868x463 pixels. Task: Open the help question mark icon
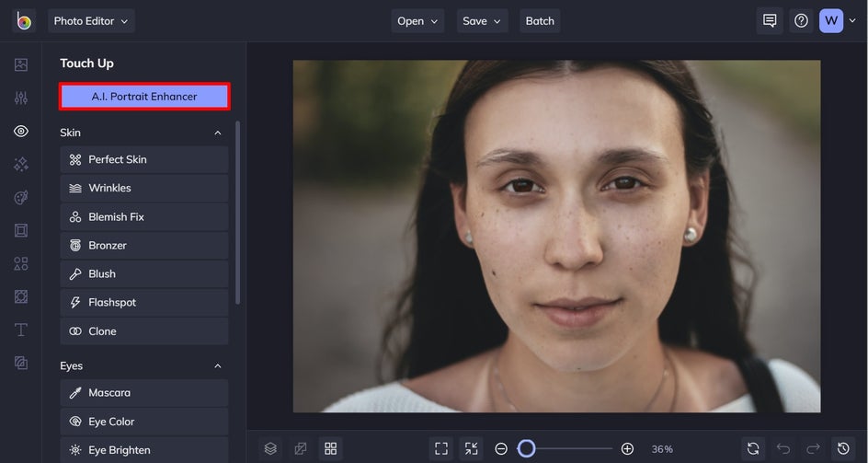pos(801,20)
